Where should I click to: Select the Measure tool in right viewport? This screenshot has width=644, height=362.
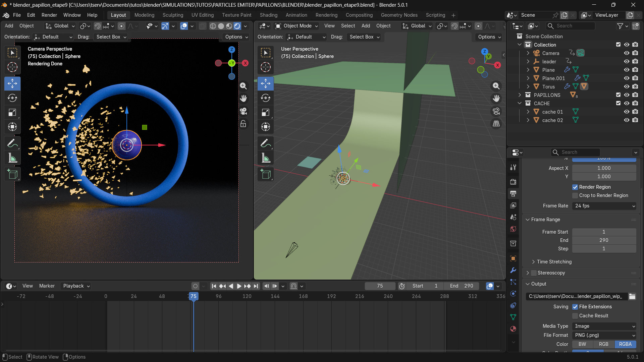click(x=266, y=158)
